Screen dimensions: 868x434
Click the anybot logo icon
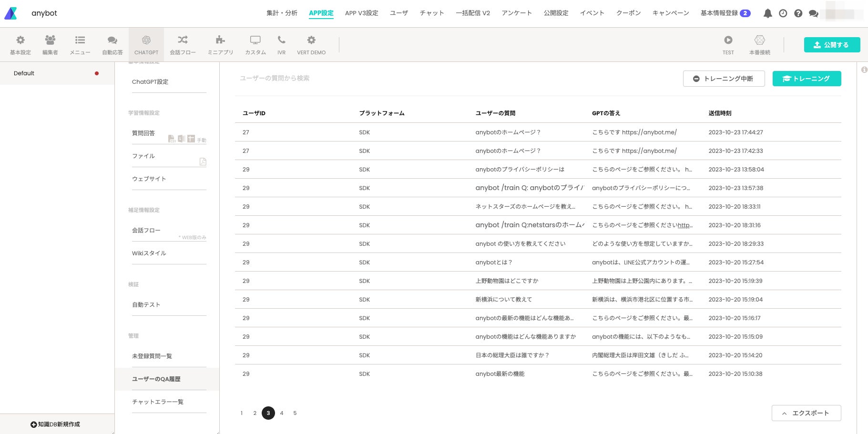10,13
